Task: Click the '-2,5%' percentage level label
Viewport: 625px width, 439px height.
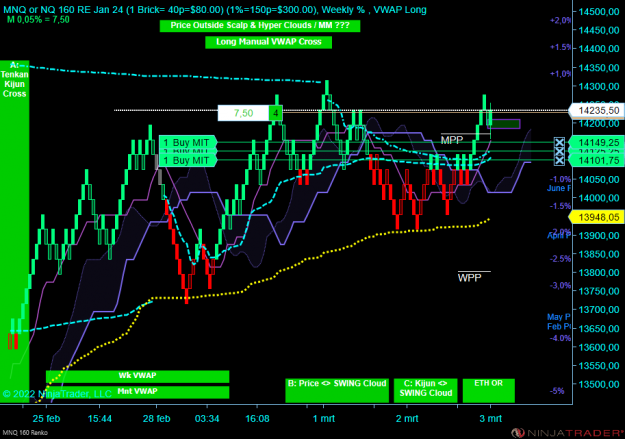Action: point(561,259)
